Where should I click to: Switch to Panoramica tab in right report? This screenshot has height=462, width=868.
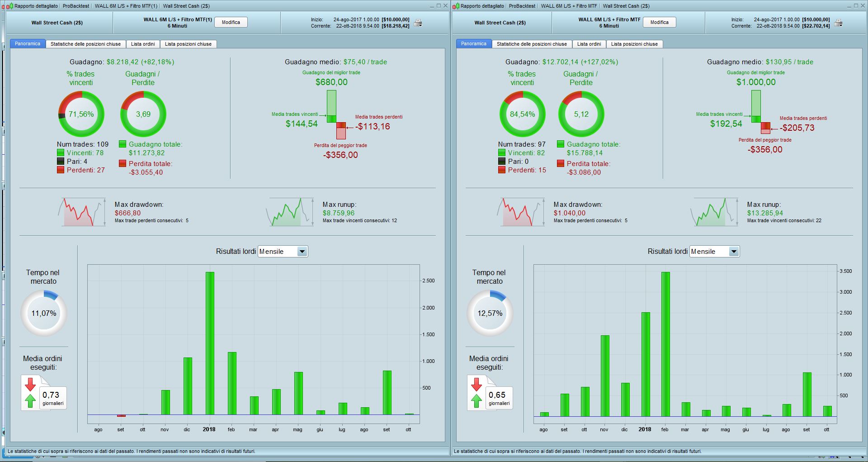click(x=474, y=44)
